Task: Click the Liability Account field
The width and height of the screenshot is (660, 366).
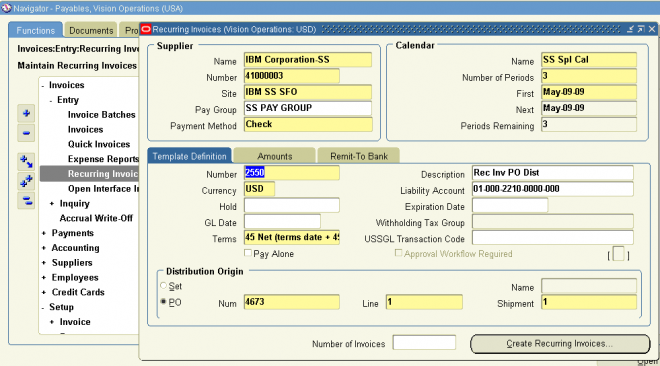Action: pyautogui.click(x=553, y=188)
